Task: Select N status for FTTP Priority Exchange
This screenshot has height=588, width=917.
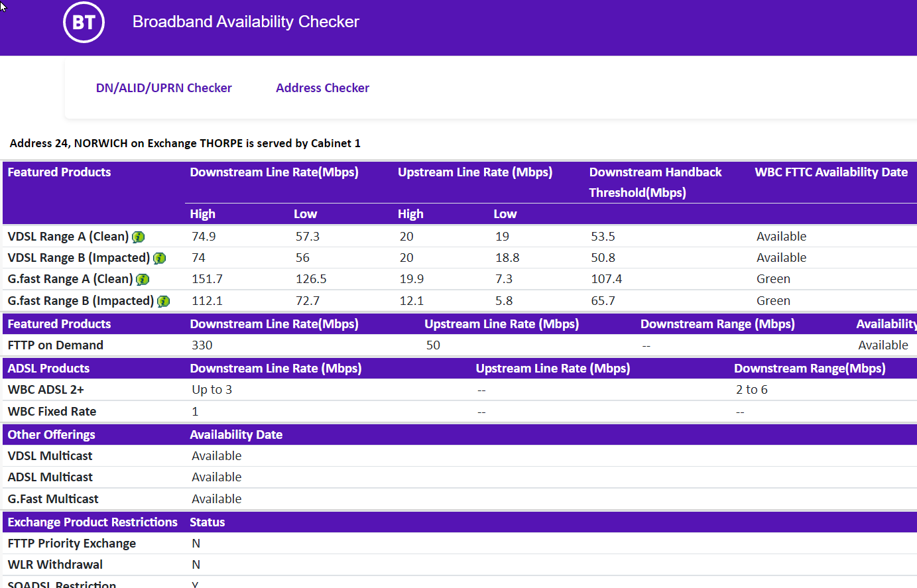Action: 196,544
